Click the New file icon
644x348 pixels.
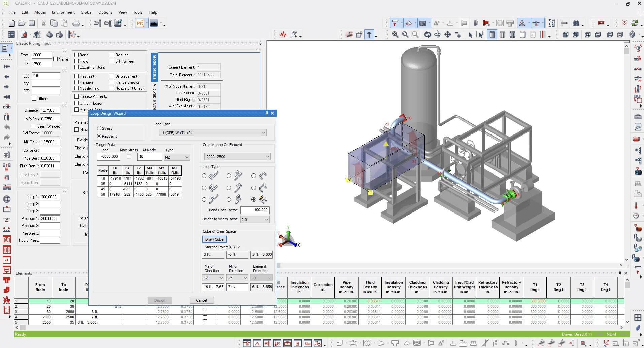point(11,23)
